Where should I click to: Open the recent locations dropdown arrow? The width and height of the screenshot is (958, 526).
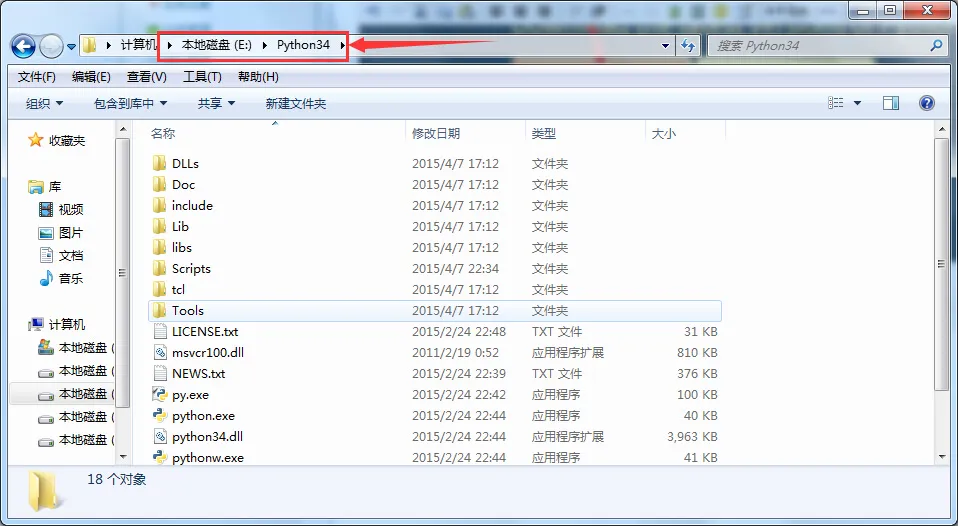click(x=71, y=46)
